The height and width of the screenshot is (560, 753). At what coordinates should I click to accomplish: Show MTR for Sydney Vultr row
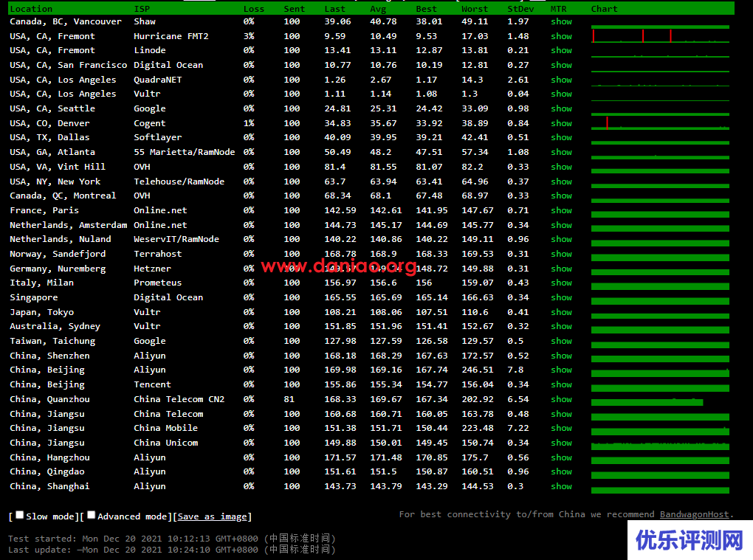point(561,326)
